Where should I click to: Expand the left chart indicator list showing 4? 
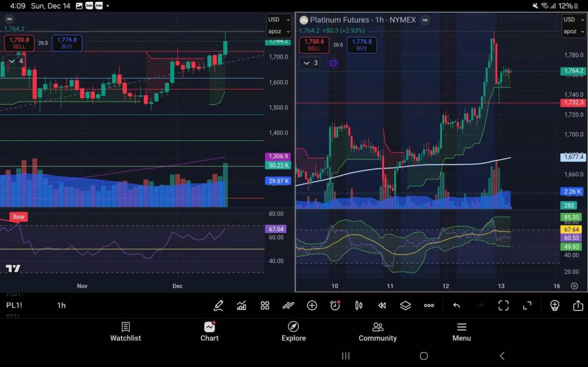coord(16,61)
